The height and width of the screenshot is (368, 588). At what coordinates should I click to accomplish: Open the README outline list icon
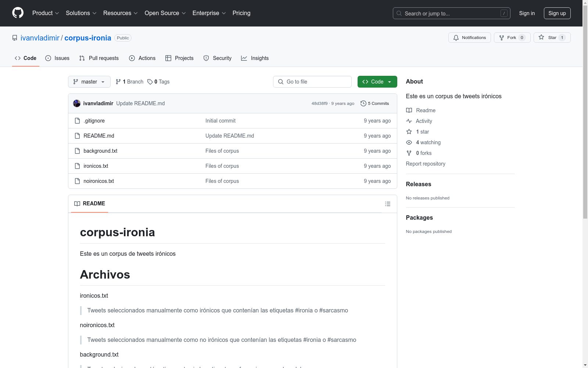[388, 204]
